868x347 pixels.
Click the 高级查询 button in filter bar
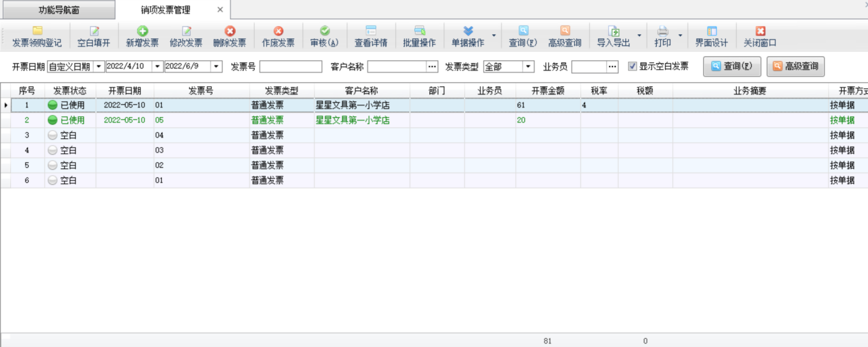[x=796, y=66]
